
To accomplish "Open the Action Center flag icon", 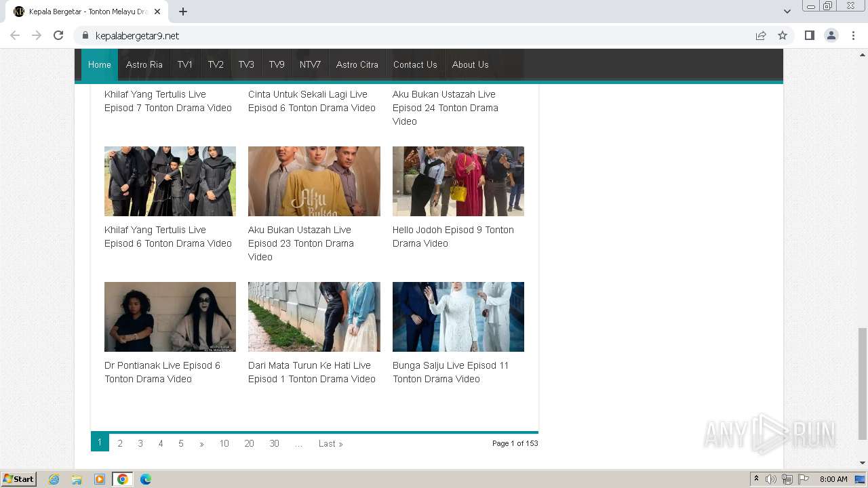I will click(803, 479).
